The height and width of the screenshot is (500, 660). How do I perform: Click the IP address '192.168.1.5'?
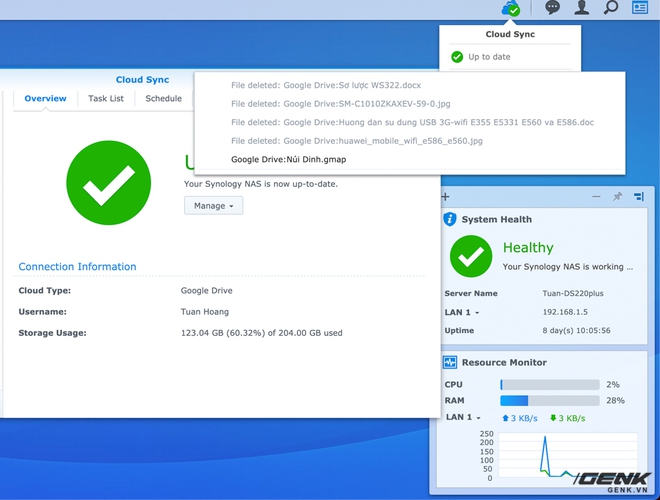(x=565, y=312)
